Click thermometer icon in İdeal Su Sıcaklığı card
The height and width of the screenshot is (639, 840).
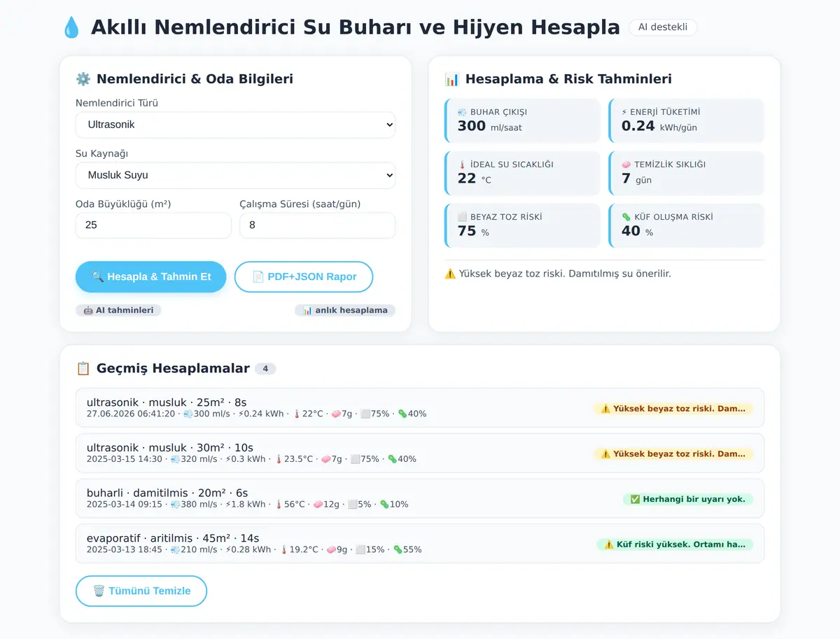coord(462,164)
